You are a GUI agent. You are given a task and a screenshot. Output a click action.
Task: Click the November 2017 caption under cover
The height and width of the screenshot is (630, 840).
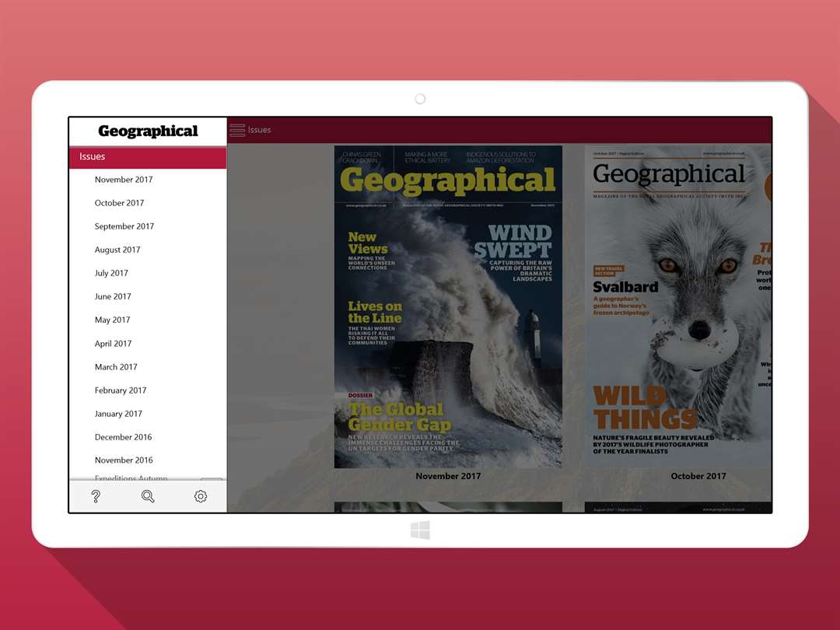tap(448, 476)
